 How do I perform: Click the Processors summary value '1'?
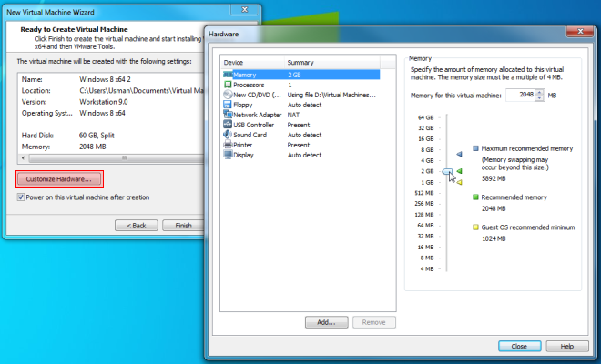pyautogui.click(x=290, y=85)
